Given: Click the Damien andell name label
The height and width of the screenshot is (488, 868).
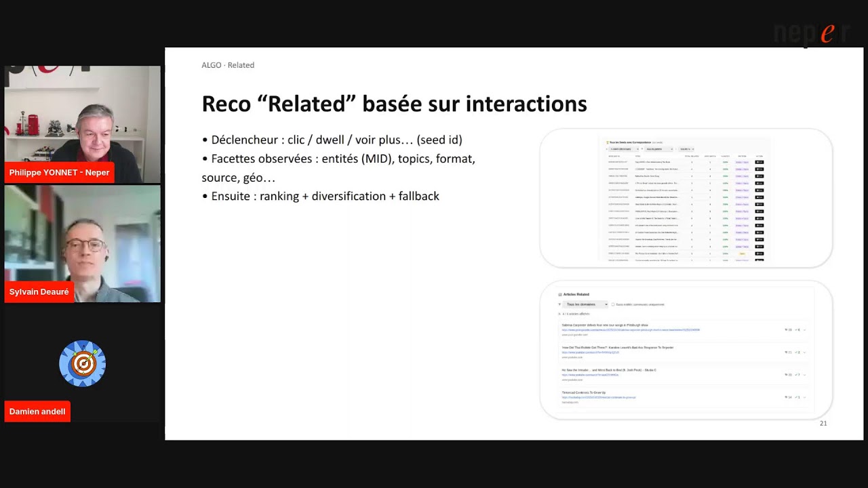Looking at the screenshot, I should 37,411.
